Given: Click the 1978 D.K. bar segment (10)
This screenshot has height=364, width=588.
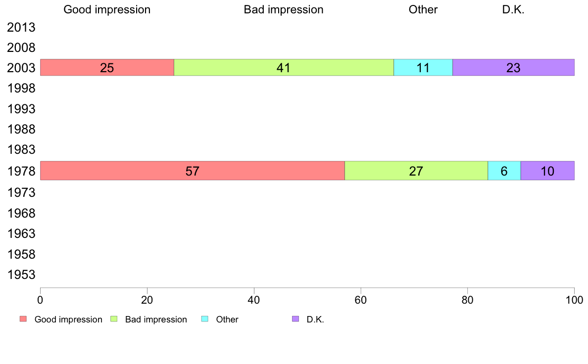Looking at the screenshot, I should click(547, 171).
